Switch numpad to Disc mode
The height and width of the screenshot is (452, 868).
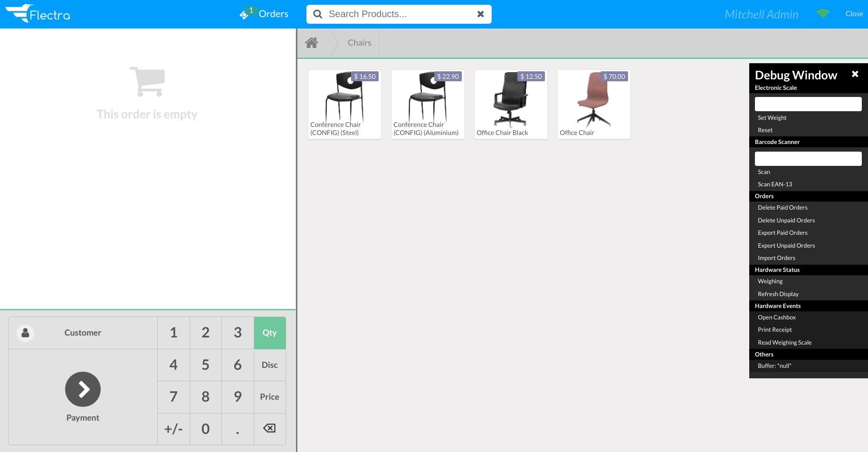pyautogui.click(x=269, y=365)
